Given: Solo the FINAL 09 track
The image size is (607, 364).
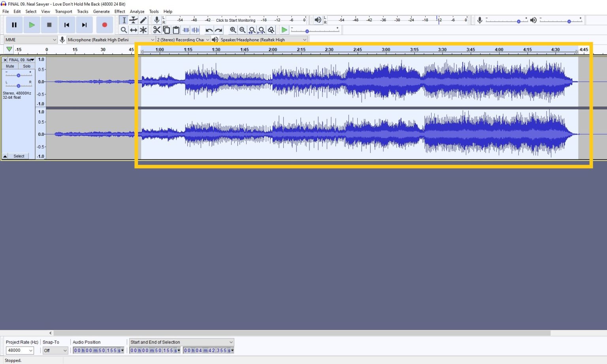Looking at the screenshot, I should [26, 66].
